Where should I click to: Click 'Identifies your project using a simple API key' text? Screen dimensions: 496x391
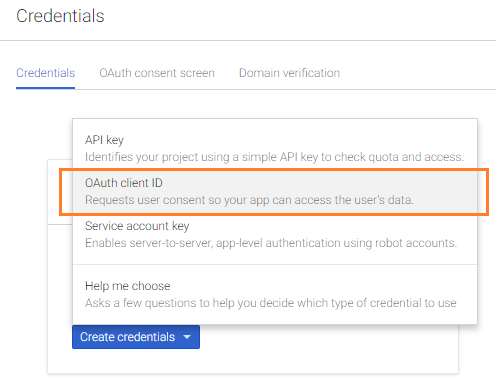click(274, 157)
